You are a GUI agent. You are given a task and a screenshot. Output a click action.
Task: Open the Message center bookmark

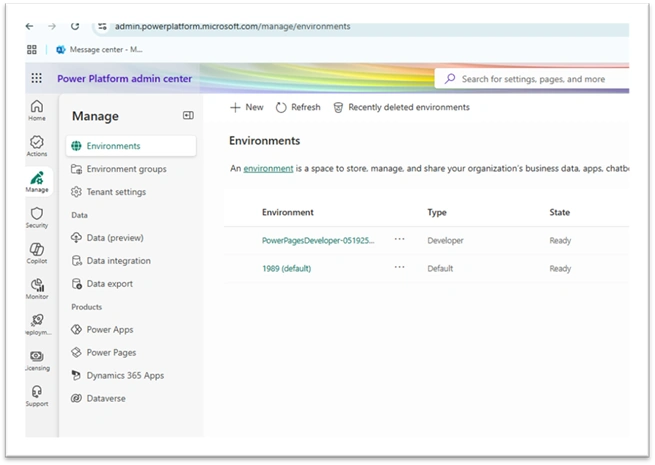point(100,50)
